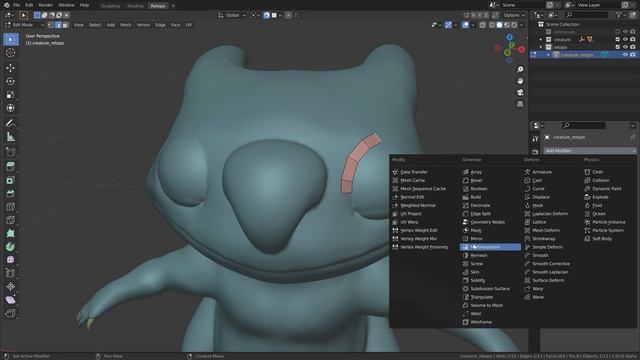
Task: Select the Bevel tool
Action: [11, 193]
